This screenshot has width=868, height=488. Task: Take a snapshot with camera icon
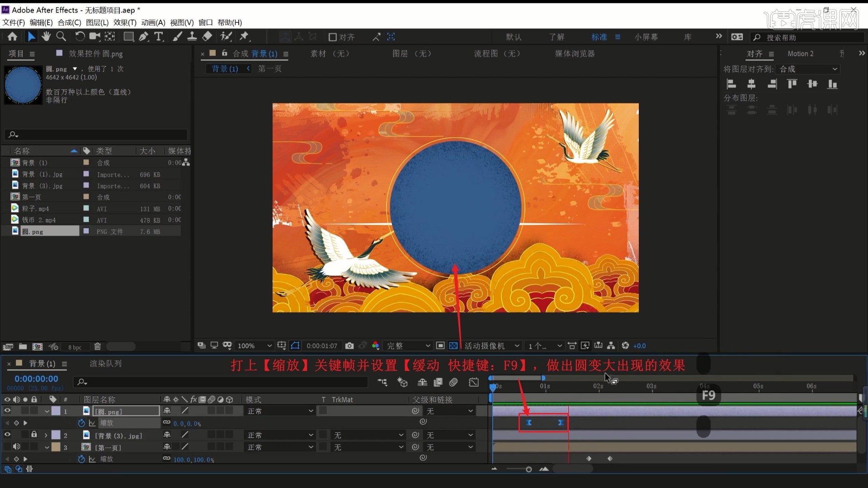[x=349, y=346]
